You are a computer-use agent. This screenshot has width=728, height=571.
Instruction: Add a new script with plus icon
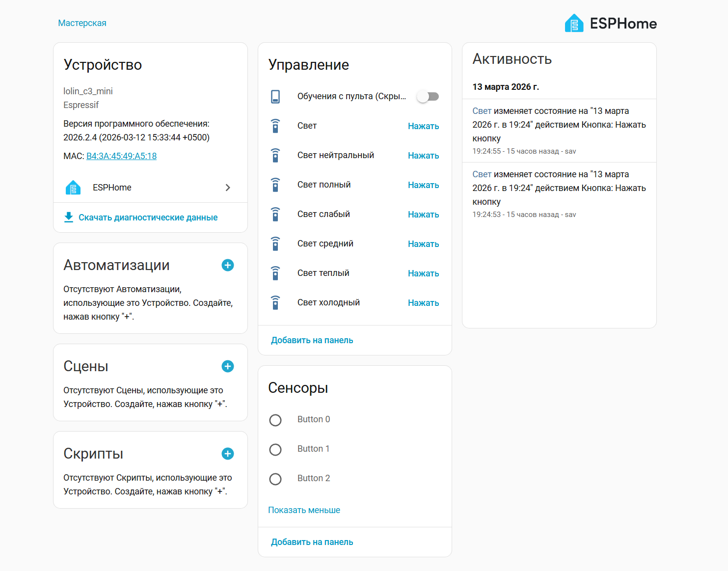228,454
